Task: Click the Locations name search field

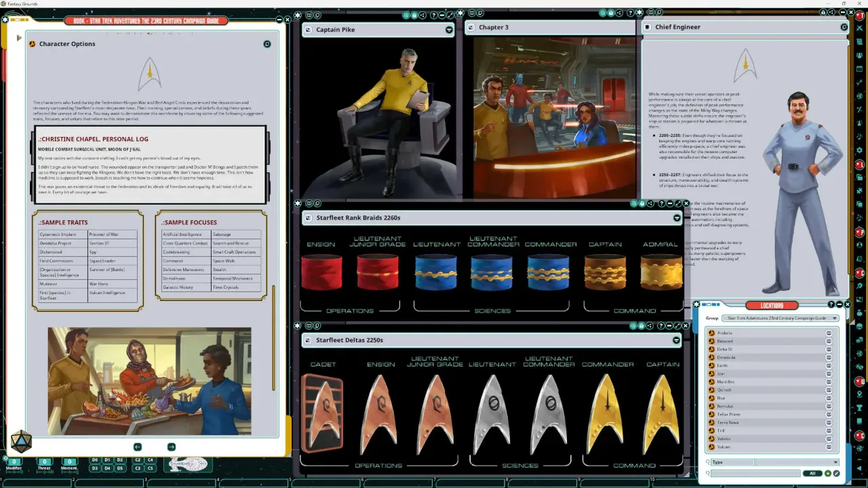Action: (755, 473)
